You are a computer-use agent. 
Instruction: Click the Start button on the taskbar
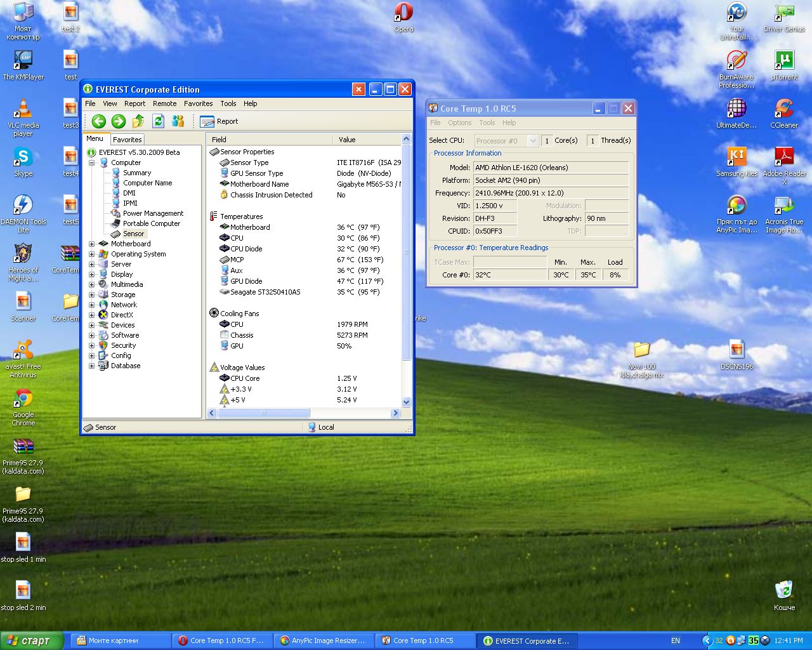[32, 640]
